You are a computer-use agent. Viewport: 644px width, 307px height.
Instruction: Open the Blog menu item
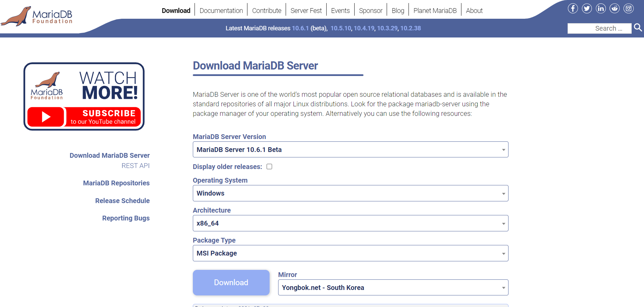click(398, 11)
